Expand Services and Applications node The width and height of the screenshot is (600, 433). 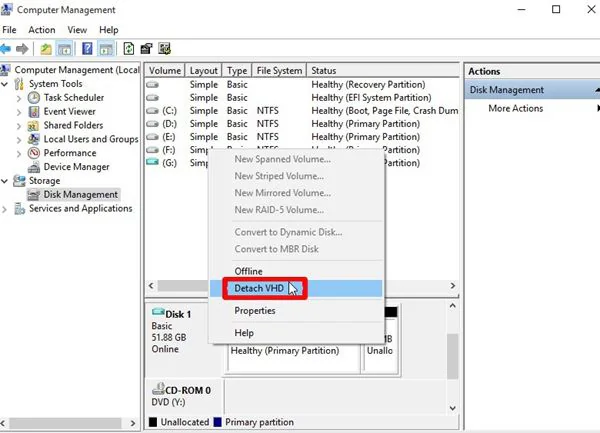pos(4,209)
